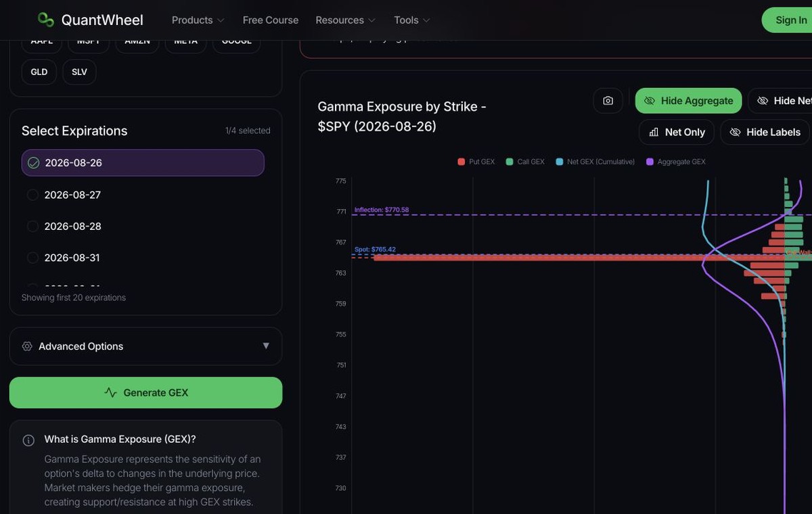Deselect the 2026-08-26 expiration
This screenshot has width=812, height=514.
click(143, 163)
